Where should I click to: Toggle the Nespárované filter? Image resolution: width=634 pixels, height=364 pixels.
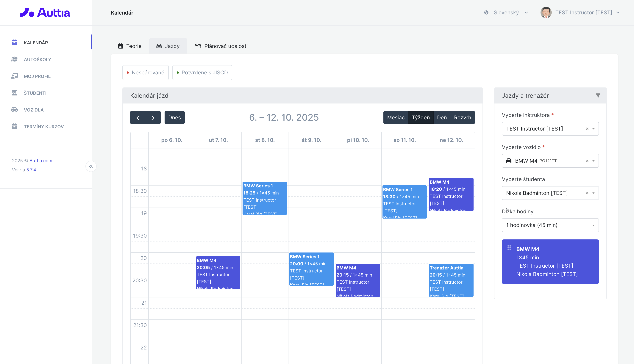pos(145,73)
